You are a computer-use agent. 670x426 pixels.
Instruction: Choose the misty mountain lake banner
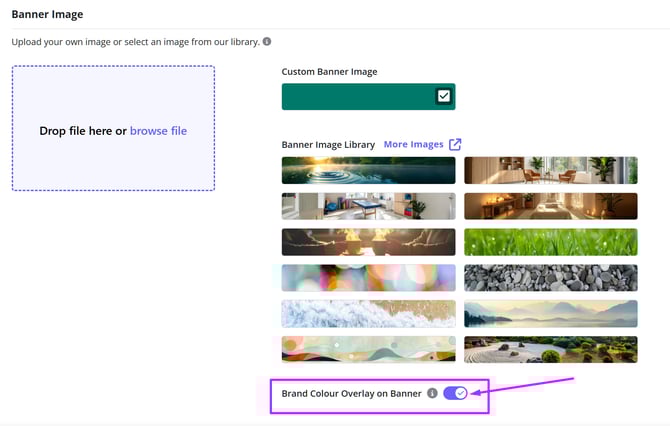(550, 313)
